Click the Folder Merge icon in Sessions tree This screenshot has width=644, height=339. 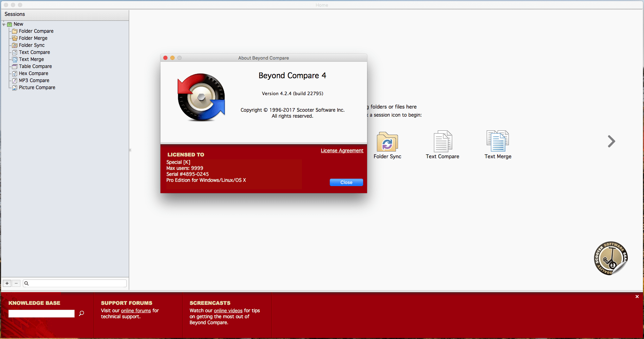pos(15,38)
